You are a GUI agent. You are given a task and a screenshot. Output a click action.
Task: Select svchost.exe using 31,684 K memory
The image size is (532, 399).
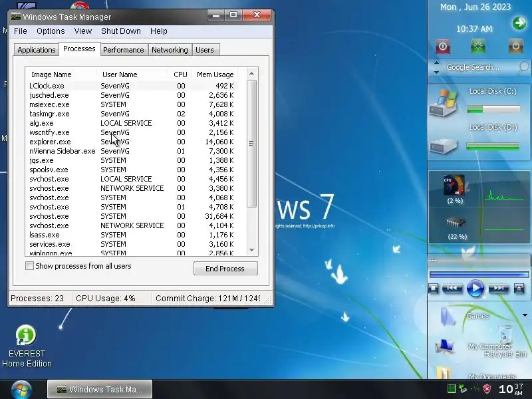(x=132, y=216)
